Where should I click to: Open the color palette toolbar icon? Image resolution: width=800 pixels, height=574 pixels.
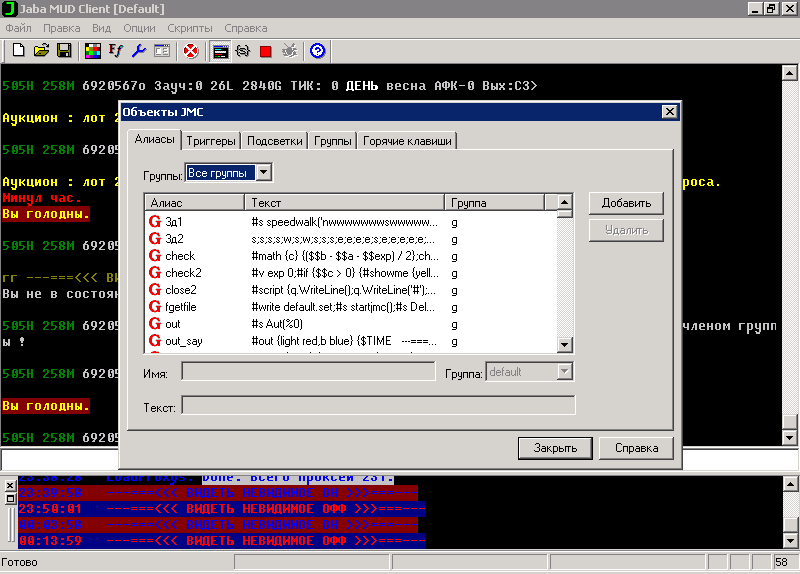point(92,50)
